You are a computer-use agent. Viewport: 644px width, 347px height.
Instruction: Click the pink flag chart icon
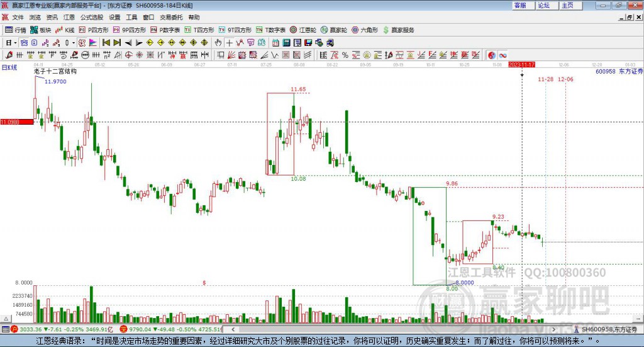point(93,43)
